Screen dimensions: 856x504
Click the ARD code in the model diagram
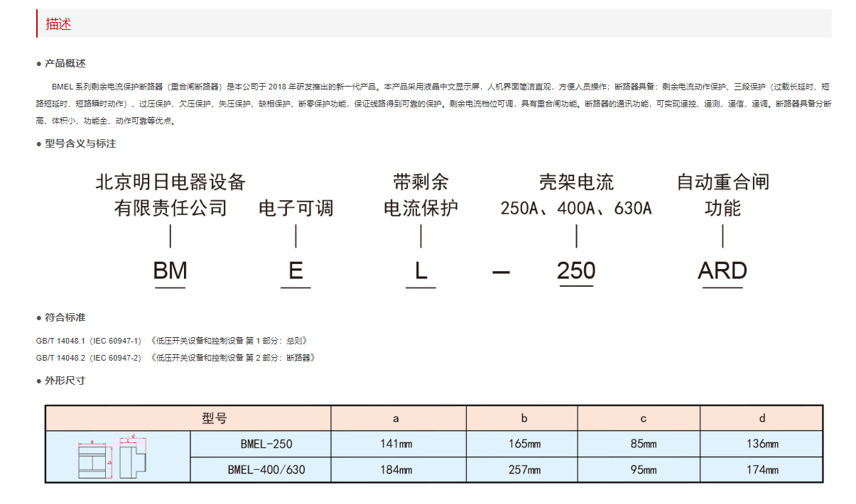pyautogui.click(x=722, y=270)
